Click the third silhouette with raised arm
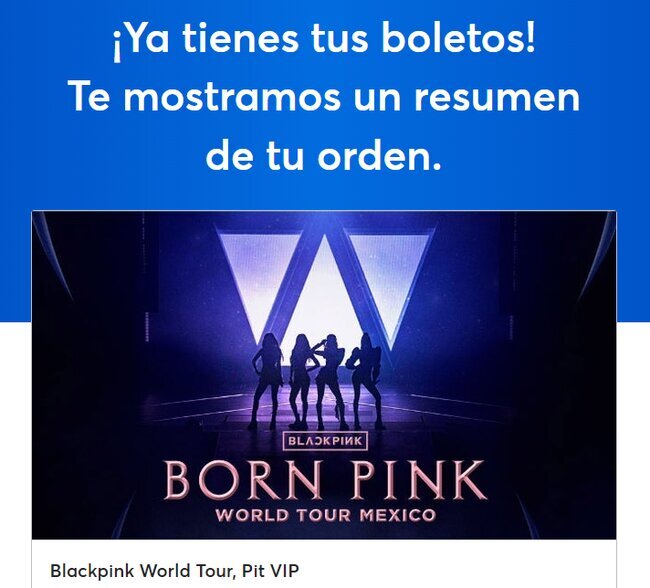 [332, 381]
